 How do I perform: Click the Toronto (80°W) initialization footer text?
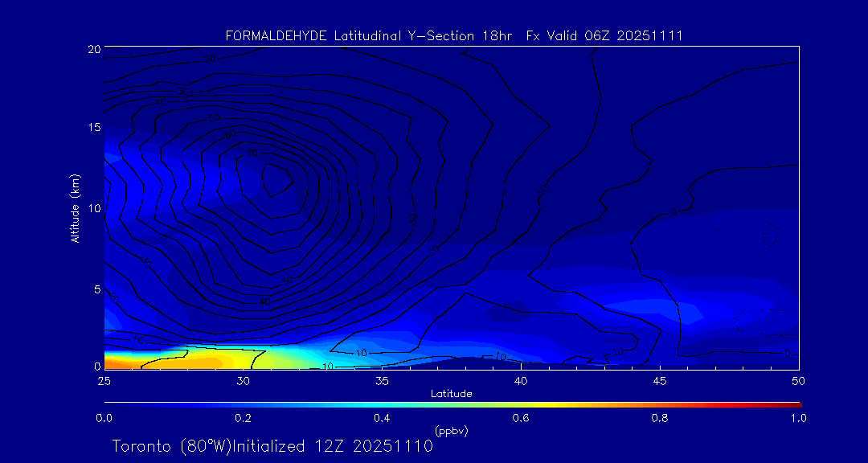pos(272,446)
